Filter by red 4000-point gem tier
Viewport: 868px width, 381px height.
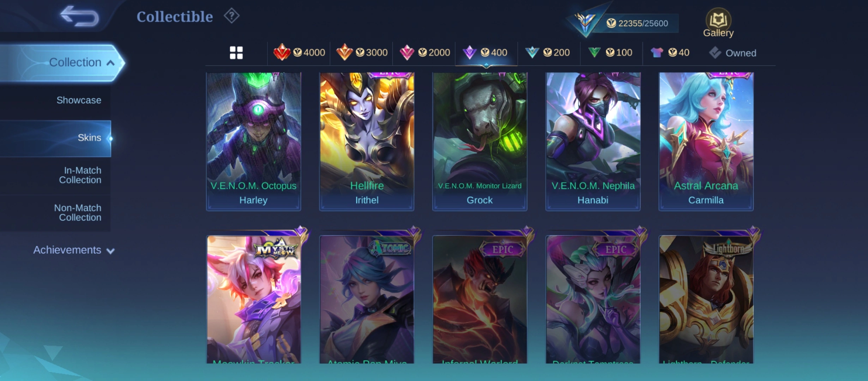299,53
